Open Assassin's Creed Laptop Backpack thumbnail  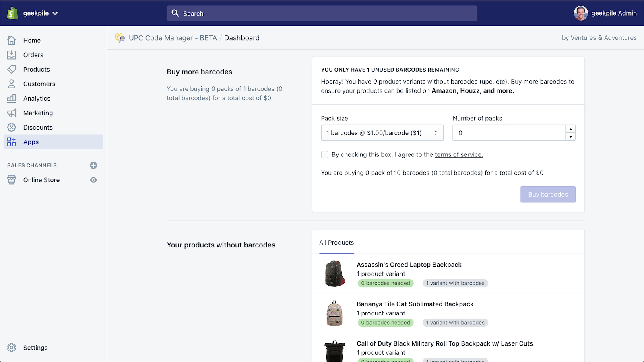tap(335, 274)
